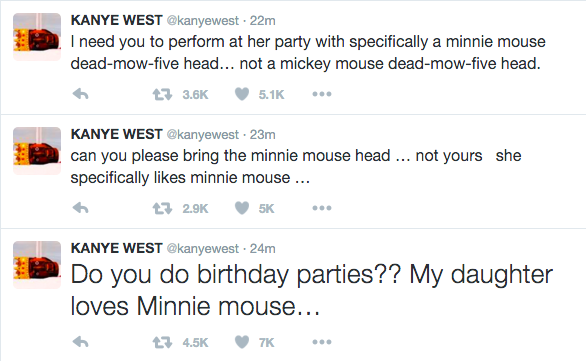This screenshot has width=586, height=361.
Task: Open more options on the 23m tweet
Action: (322, 208)
